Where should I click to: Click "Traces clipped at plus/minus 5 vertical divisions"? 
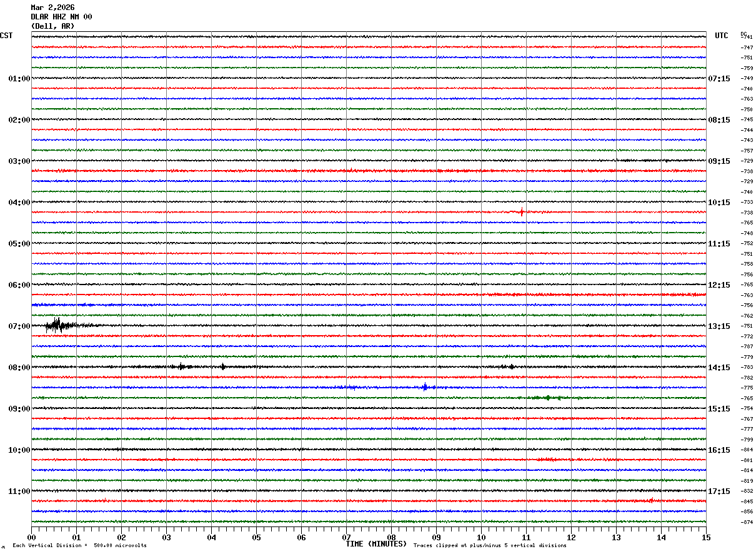[490, 546]
